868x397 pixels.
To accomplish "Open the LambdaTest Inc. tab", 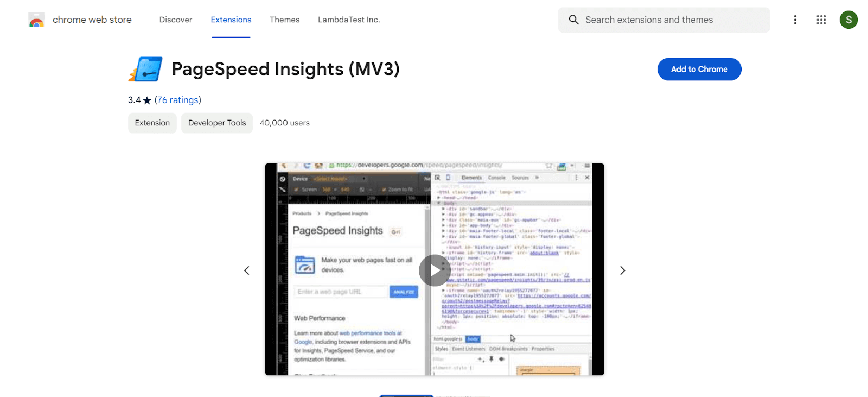I will [x=349, y=20].
